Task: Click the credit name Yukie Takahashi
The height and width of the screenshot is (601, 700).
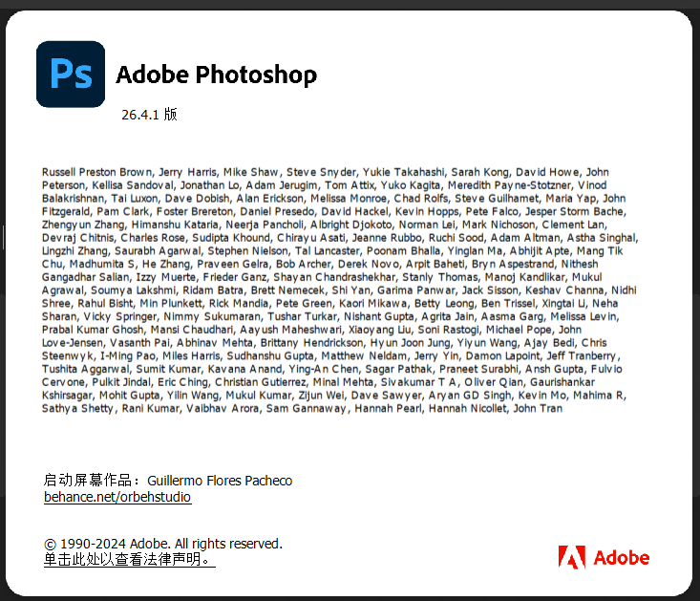Action: pos(404,172)
